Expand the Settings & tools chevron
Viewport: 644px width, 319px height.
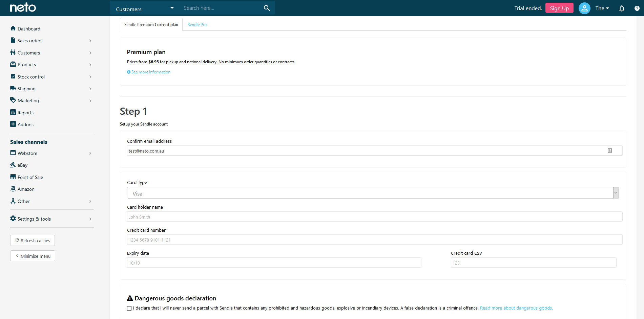[90, 219]
